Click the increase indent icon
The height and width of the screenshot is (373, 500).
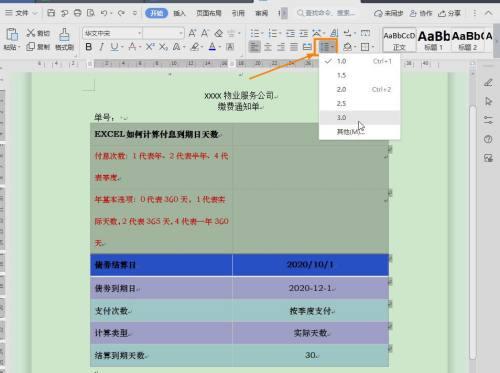tap(303, 33)
